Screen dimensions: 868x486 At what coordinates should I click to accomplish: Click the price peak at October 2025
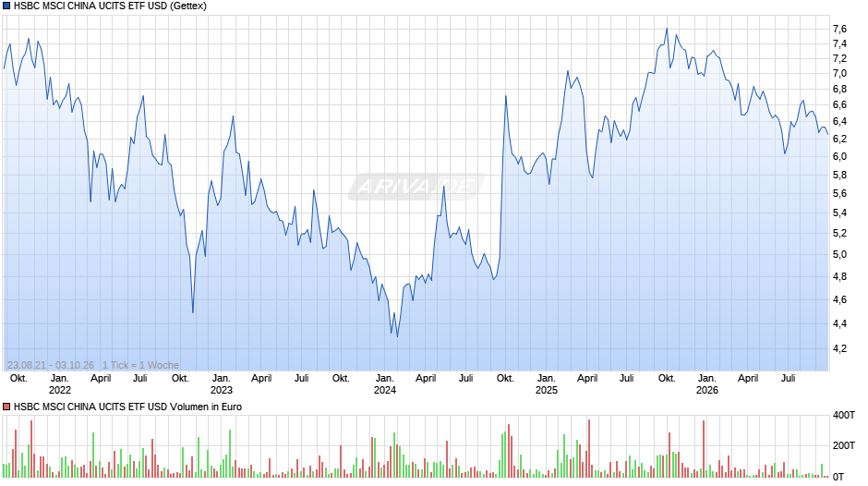coord(667,29)
